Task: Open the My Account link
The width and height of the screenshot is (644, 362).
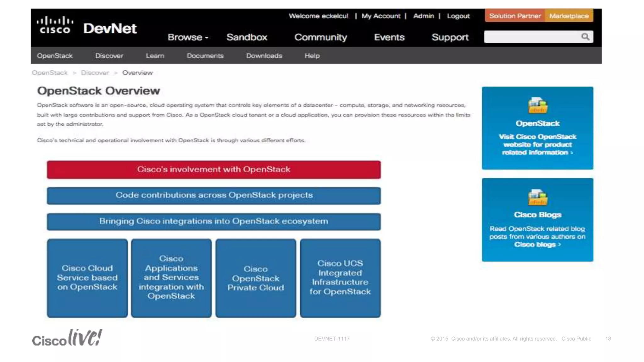Action: click(381, 16)
